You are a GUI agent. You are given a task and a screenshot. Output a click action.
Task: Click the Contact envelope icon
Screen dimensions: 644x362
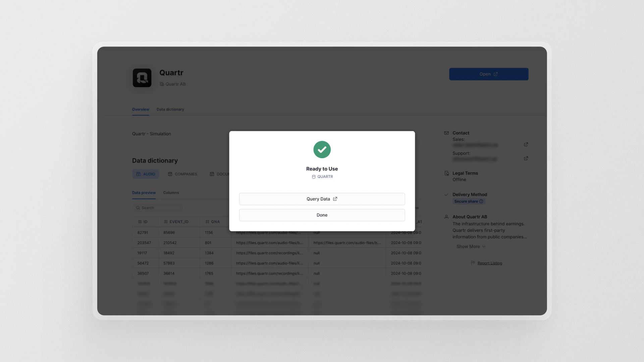(x=446, y=133)
